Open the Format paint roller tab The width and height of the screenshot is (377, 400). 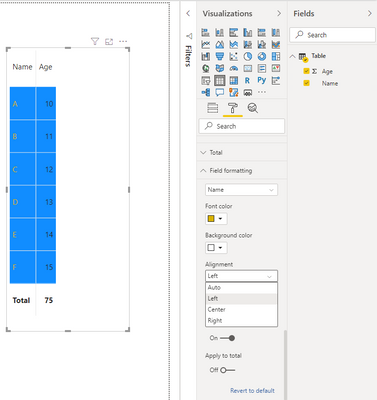click(x=233, y=108)
